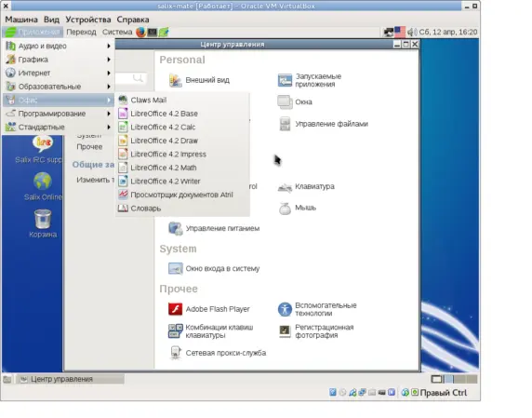Open Клавиатура keyboard settings
This screenshot has height=418, width=532.
pos(306,186)
